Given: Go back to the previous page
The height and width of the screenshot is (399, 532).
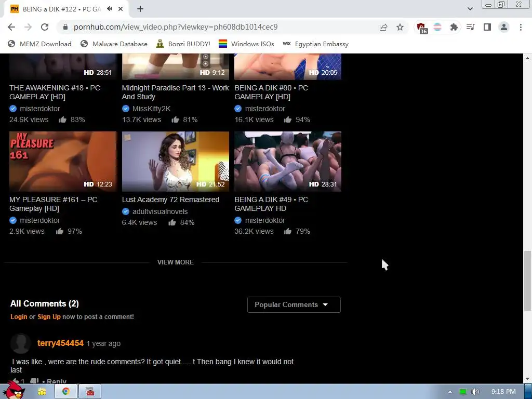Looking at the screenshot, I should pyautogui.click(x=11, y=27).
